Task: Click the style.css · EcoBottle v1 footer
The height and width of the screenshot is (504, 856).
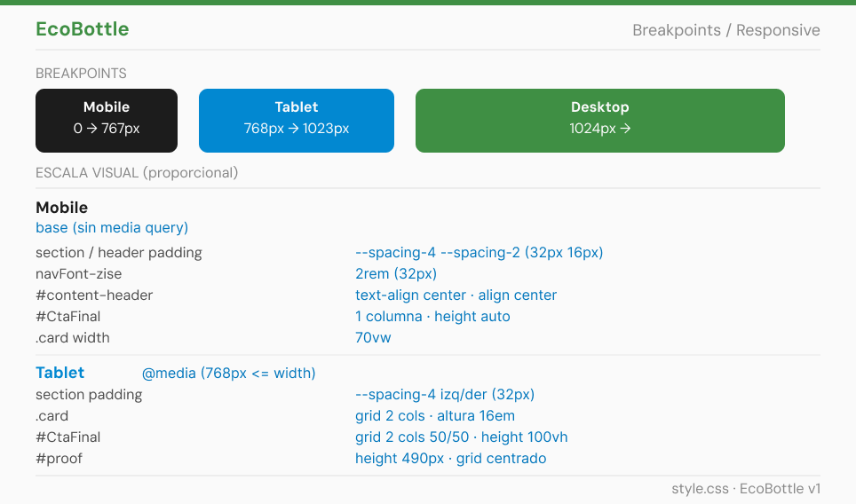Action: click(746, 489)
